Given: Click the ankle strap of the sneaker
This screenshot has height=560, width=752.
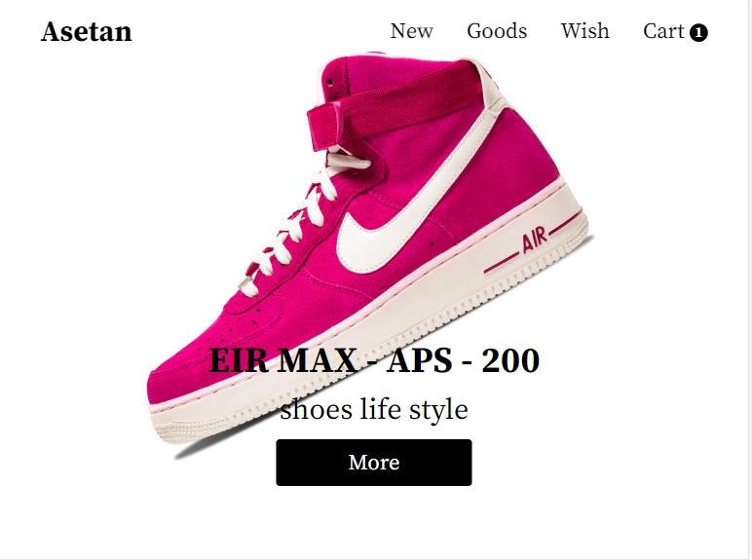Looking at the screenshot, I should (394, 103).
